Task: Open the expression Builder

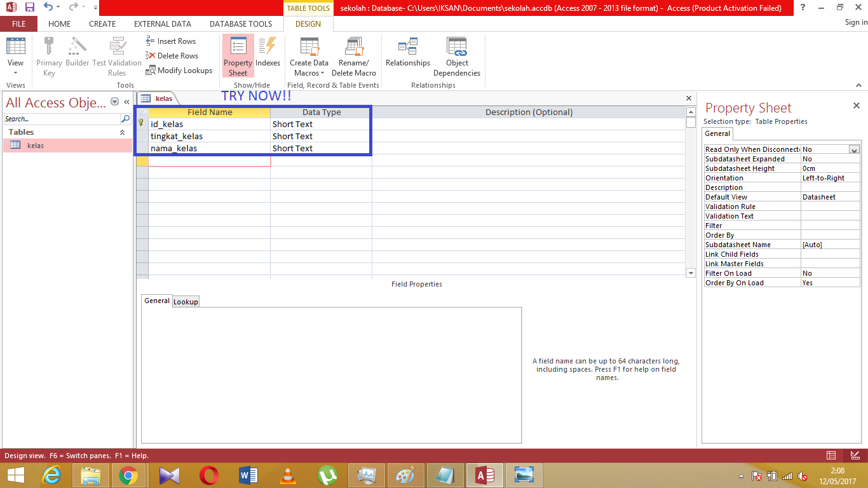Action: [x=77, y=56]
